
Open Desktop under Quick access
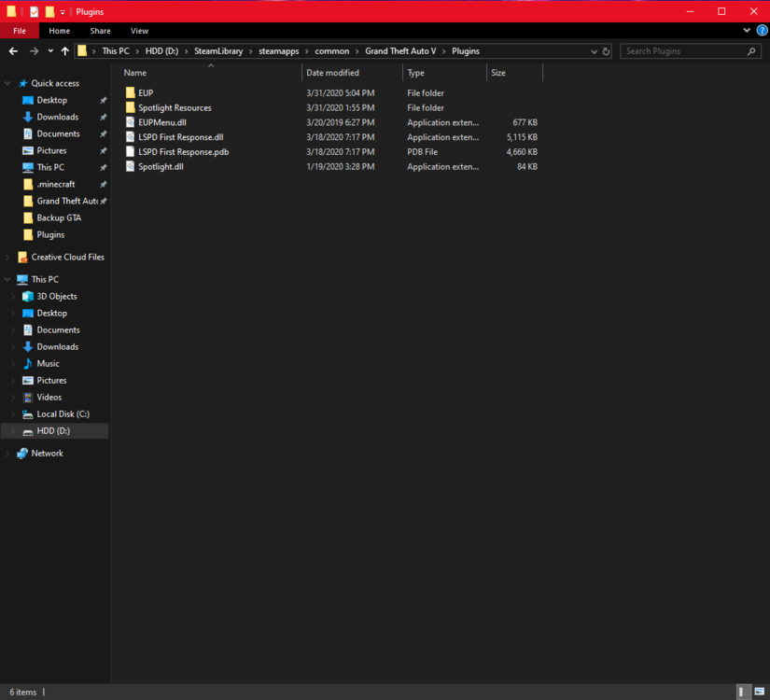(x=51, y=100)
